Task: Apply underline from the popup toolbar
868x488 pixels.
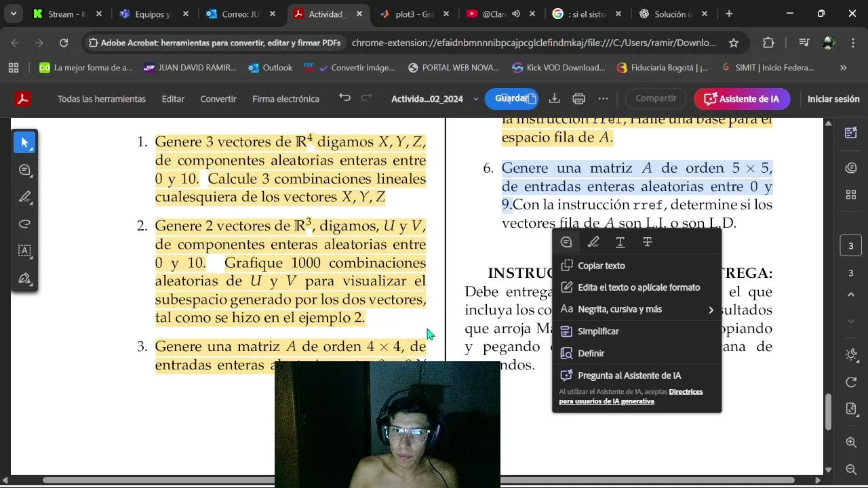Action: 620,242
